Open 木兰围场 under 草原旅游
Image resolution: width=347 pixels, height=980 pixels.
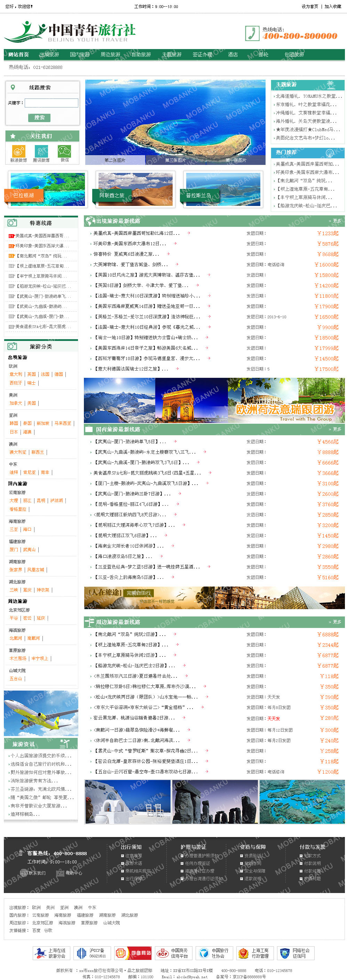tap(18, 659)
